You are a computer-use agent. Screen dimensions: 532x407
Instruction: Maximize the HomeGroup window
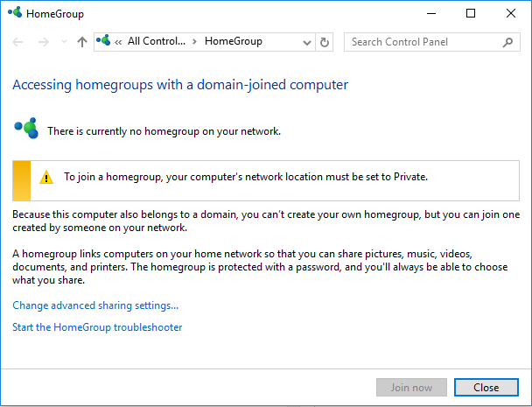(x=471, y=14)
